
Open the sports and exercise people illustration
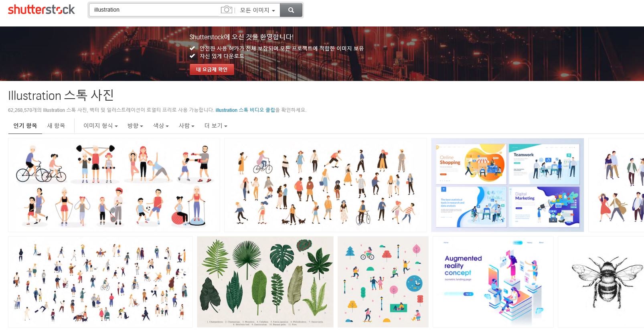tap(114, 185)
